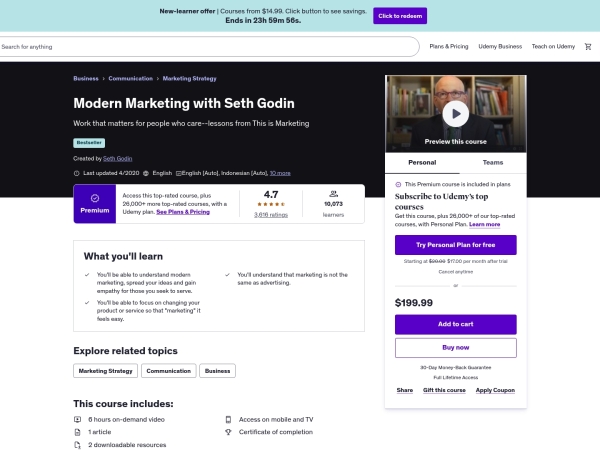Click the last updated info icon
The image size is (600, 450).
[x=77, y=172]
